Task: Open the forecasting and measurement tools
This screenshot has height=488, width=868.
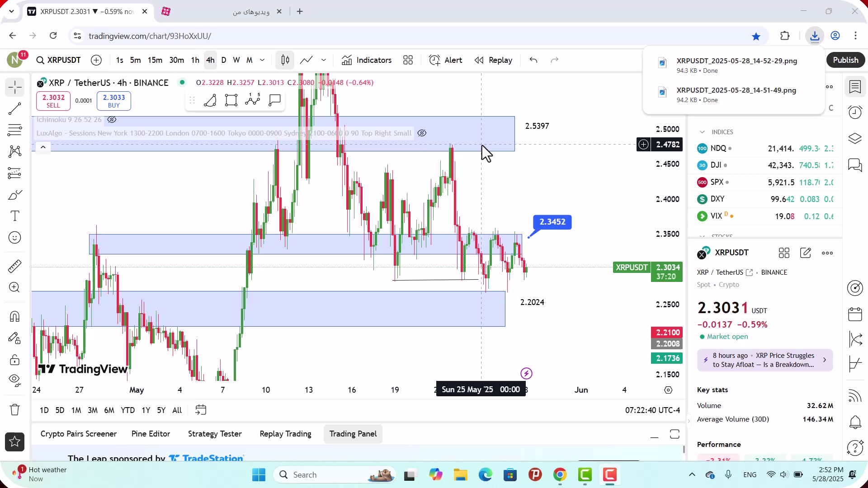Action: 15,173
